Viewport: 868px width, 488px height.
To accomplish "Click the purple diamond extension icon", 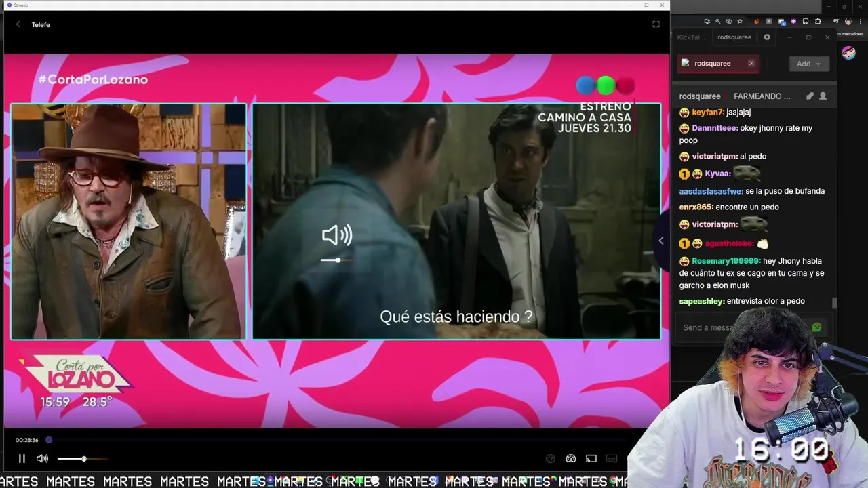I will pyautogui.click(x=793, y=22).
